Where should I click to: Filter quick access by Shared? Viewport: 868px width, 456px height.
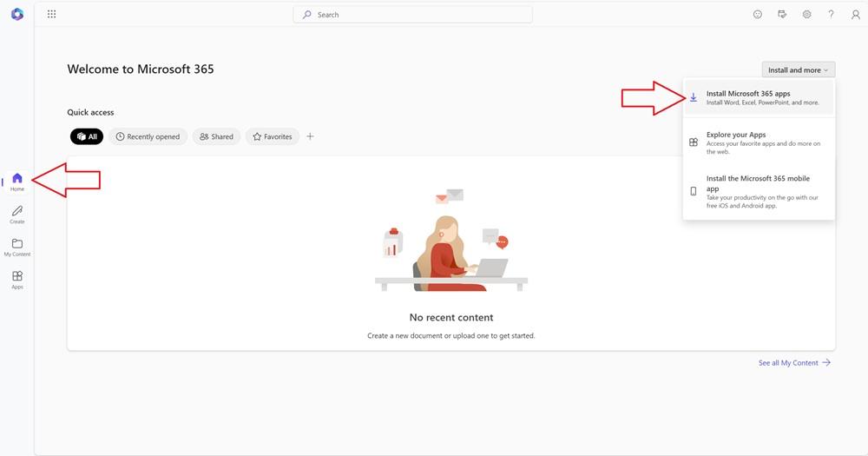[216, 136]
